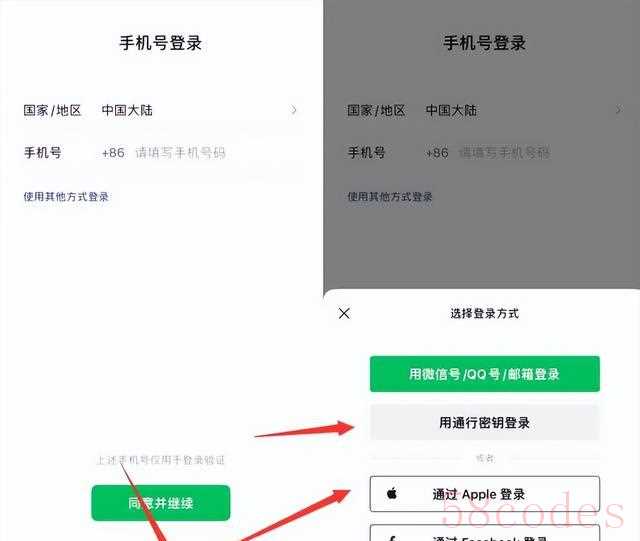Tap the dimmed chevron in right panel
The image size is (640, 541).
coord(618,110)
